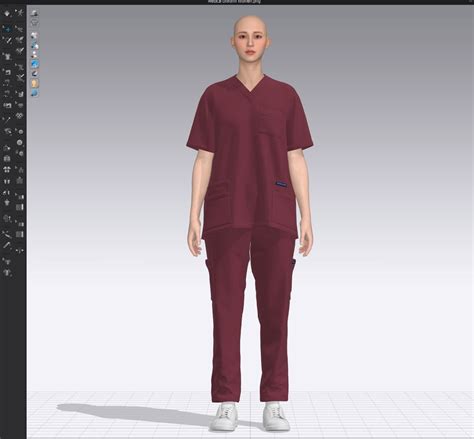Click the navy label on the scrub top

[x=282, y=183]
